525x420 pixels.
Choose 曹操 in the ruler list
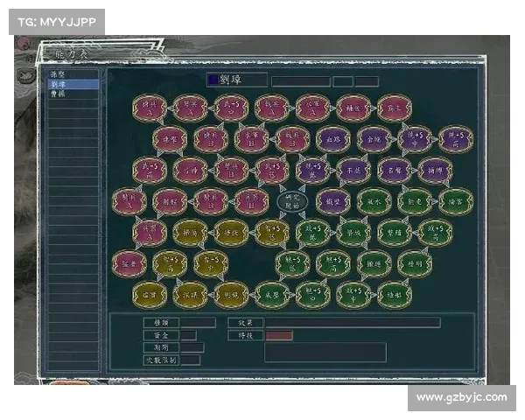pyautogui.click(x=73, y=94)
